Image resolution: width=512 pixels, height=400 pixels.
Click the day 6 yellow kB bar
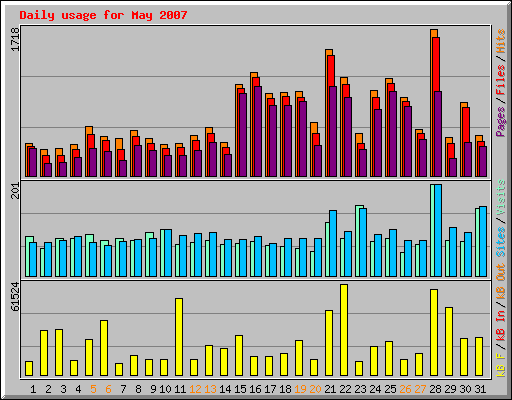[x=104, y=348]
